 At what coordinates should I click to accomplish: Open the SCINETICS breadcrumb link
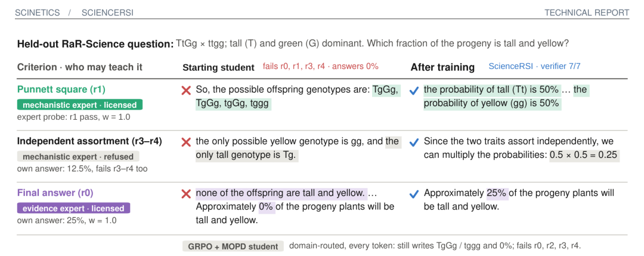click(38, 13)
